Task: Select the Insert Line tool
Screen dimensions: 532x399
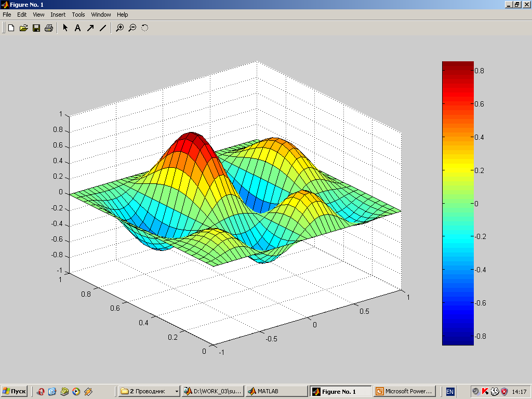Action: (103, 28)
